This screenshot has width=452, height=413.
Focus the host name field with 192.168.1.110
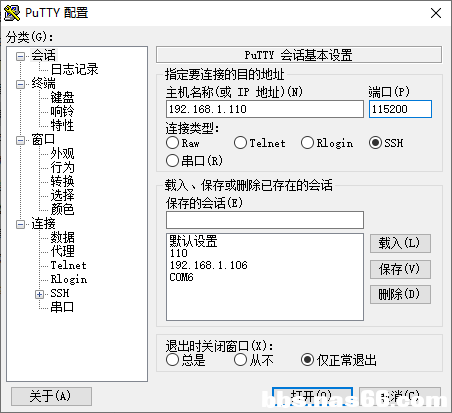pos(265,109)
